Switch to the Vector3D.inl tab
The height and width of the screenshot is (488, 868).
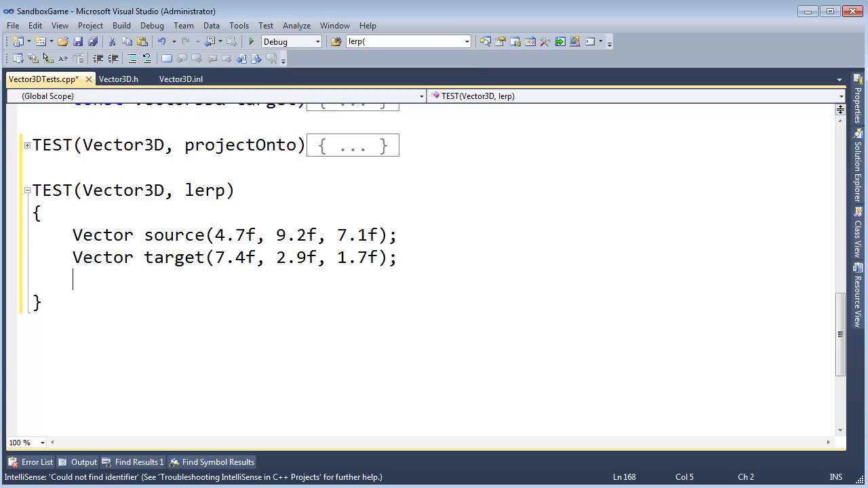[181, 79]
